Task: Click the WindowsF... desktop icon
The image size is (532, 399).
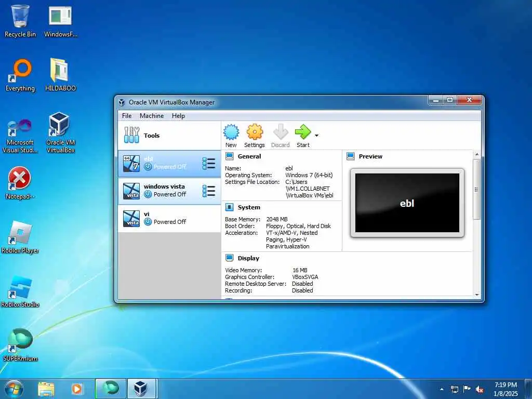Action: pyautogui.click(x=60, y=21)
